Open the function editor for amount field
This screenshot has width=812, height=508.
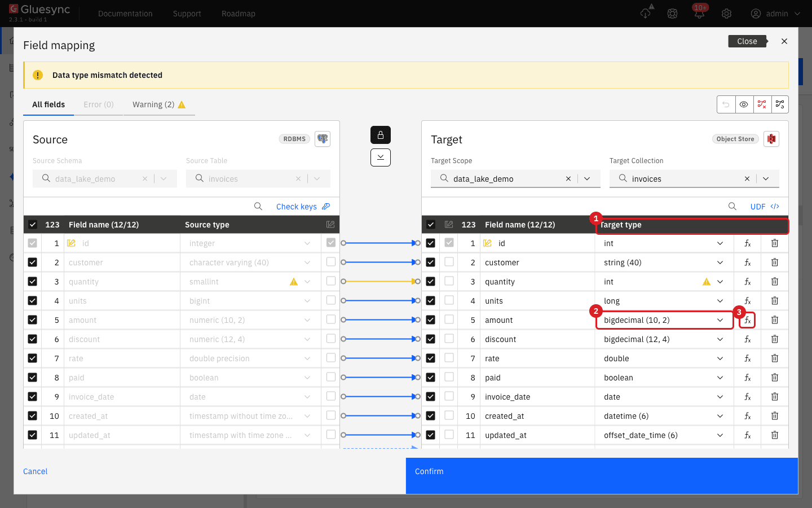coord(747,320)
